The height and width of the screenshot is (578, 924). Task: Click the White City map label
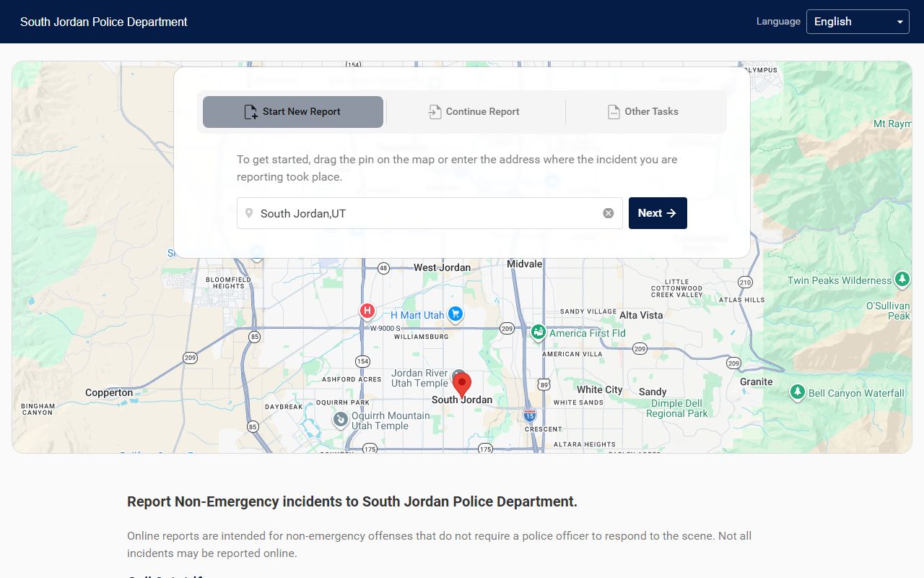[x=599, y=389]
